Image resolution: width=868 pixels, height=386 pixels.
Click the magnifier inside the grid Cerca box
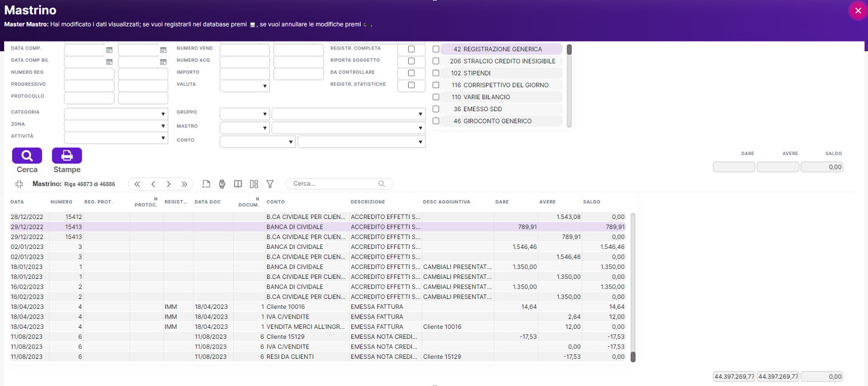(x=381, y=184)
